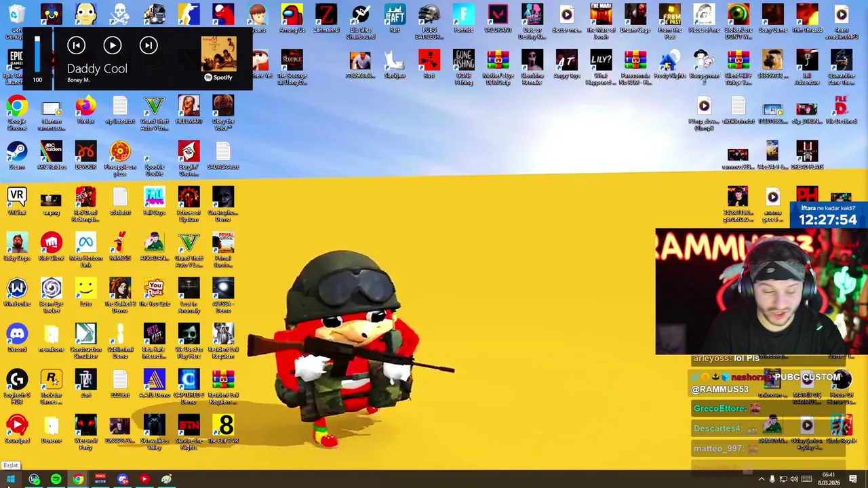Click the volume level slider bar
Image resolution: width=868 pixels, height=488 pixels.
[37, 53]
